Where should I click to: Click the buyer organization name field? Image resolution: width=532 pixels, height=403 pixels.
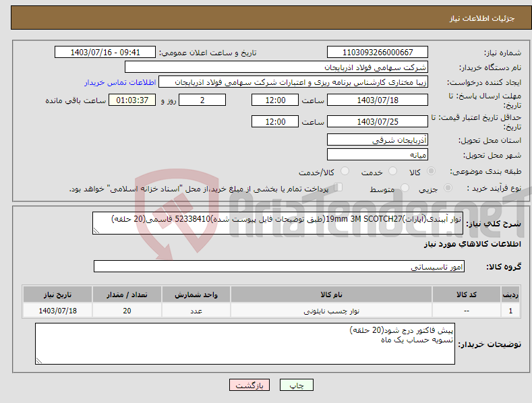tap(276, 67)
